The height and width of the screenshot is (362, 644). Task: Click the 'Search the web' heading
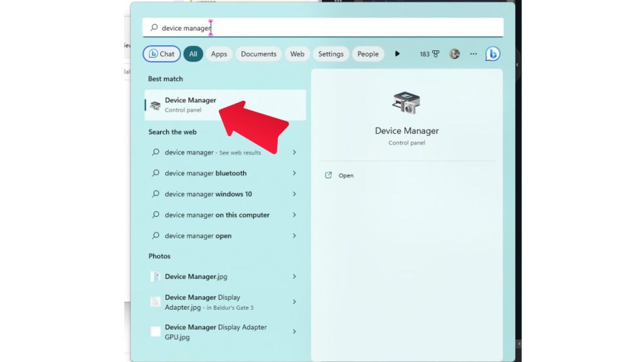point(172,132)
